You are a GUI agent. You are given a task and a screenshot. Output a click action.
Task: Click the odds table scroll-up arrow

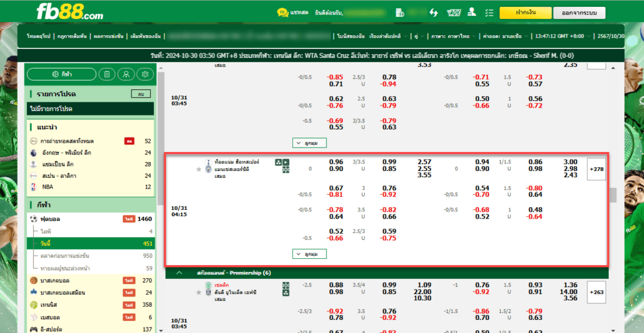(614, 68)
